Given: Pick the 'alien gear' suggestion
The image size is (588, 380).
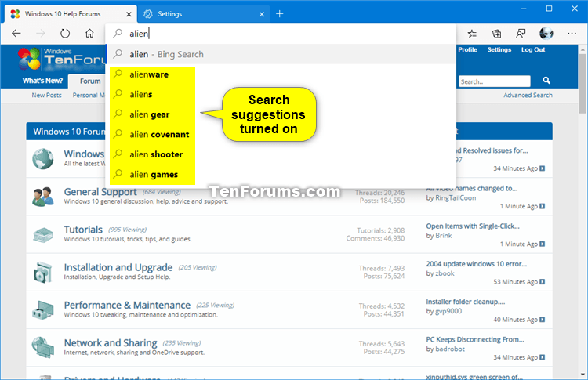Looking at the screenshot, I should click(x=281, y=114).
